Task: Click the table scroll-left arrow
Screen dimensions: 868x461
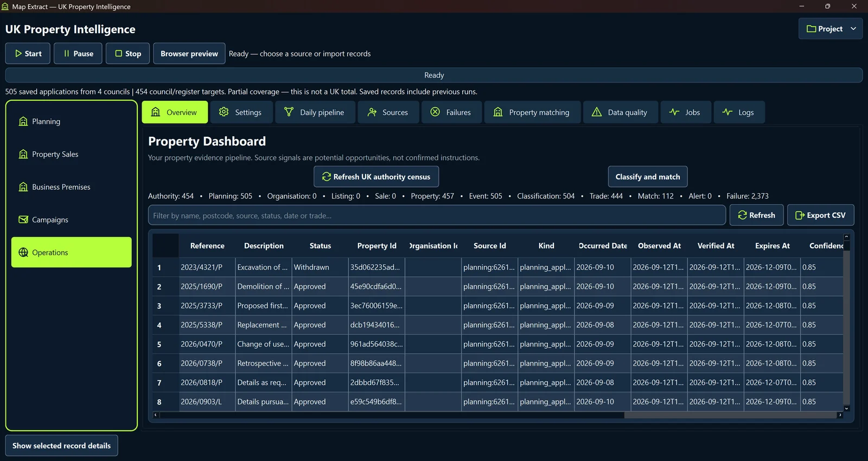Action: pyautogui.click(x=156, y=415)
